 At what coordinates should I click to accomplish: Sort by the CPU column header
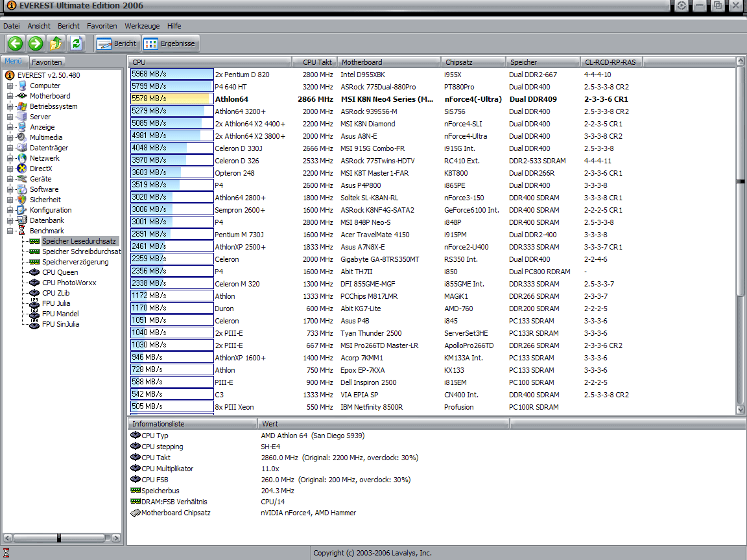pos(209,62)
